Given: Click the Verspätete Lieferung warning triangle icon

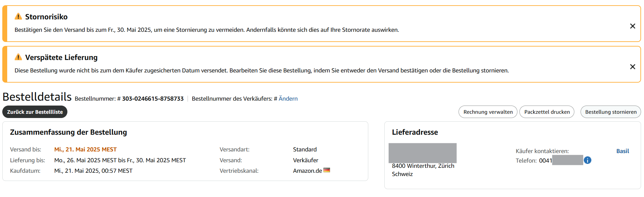Looking at the screenshot, I should tap(18, 57).
